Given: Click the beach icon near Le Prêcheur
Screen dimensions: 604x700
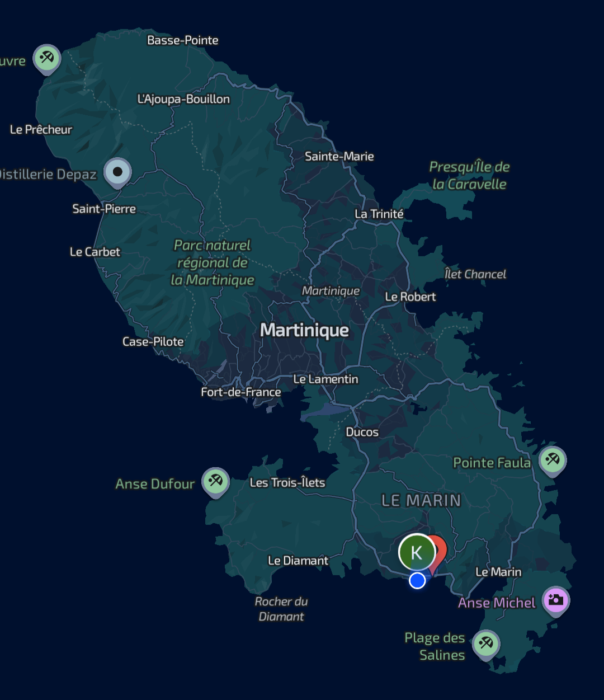Looking at the screenshot, I should coord(46,58).
